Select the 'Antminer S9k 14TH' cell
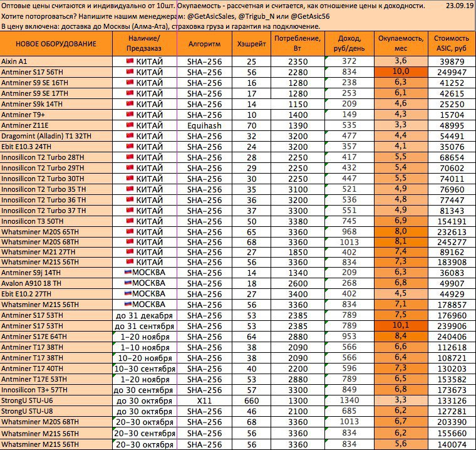Image resolution: width=476 pixels, height=450 pixels. [56, 104]
